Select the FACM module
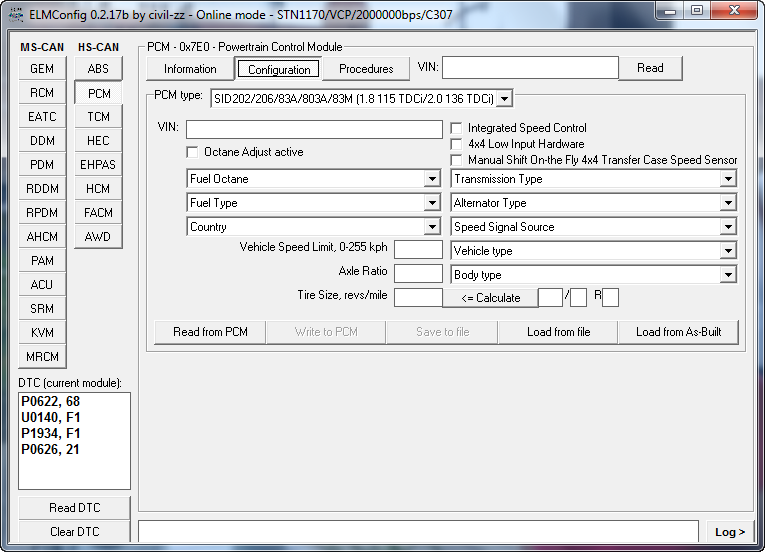 98,212
